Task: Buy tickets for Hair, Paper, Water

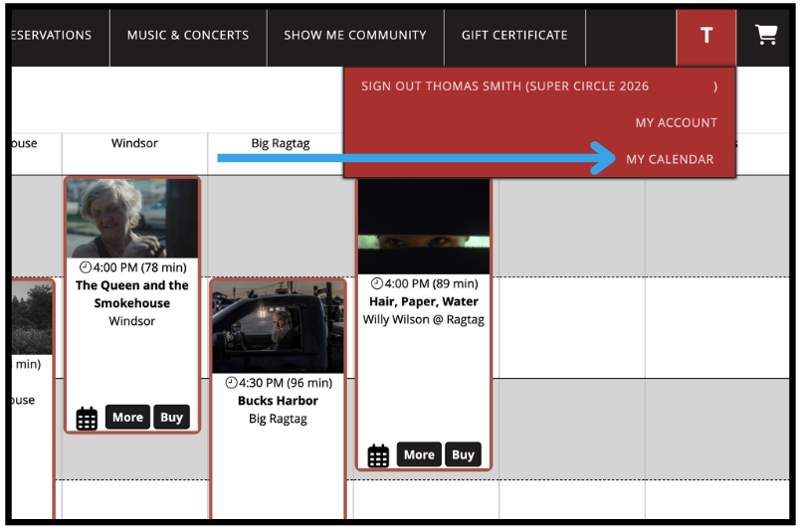Action: pos(463,455)
